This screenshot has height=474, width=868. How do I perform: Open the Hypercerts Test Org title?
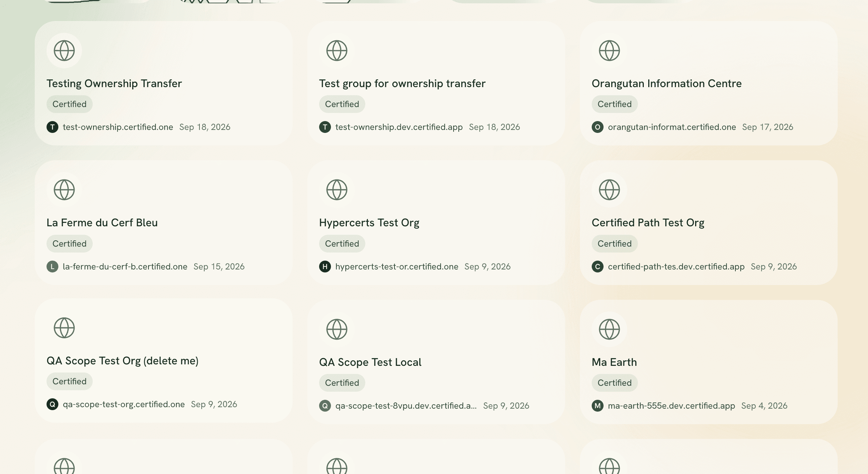pos(369,223)
